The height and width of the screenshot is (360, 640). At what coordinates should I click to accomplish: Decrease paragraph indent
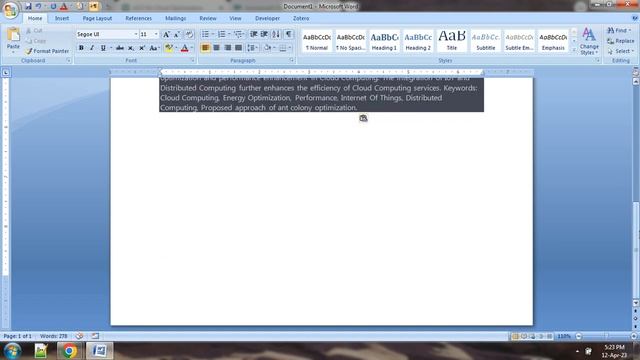coord(253,34)
